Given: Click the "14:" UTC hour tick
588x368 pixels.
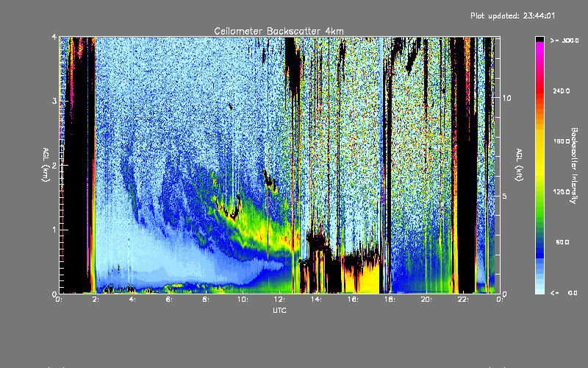Looking at the screenshot, I should [x=316, y=300].
